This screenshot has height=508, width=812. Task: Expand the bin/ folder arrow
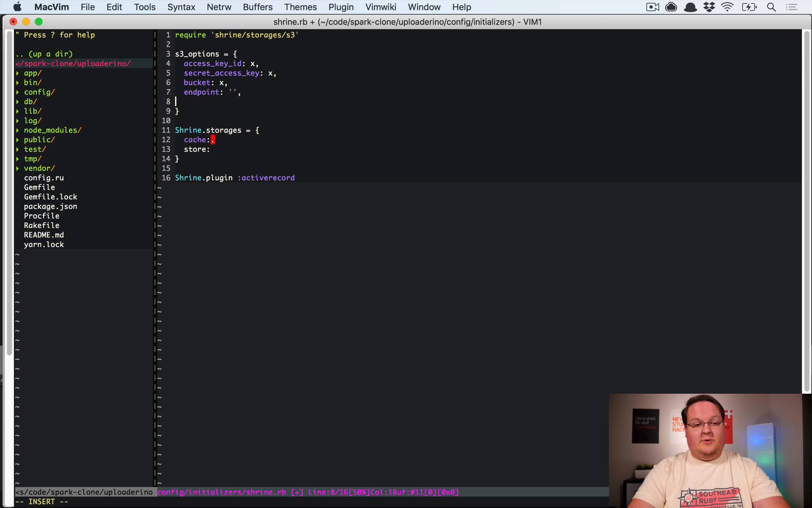point(18,83)
